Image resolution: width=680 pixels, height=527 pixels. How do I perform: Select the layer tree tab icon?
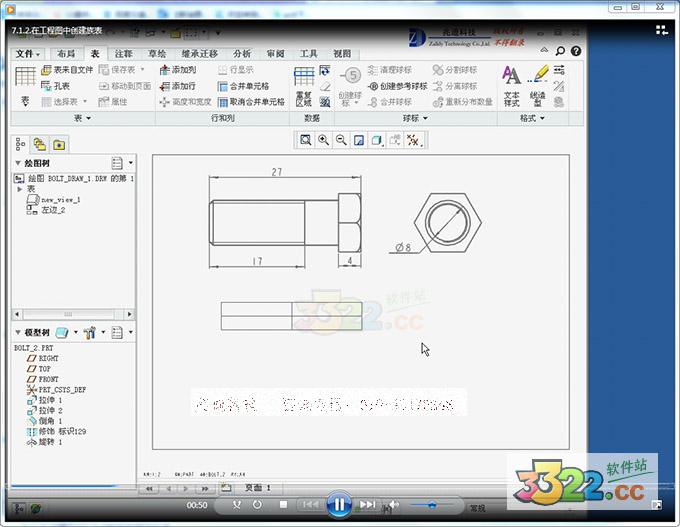coord(39,144)
